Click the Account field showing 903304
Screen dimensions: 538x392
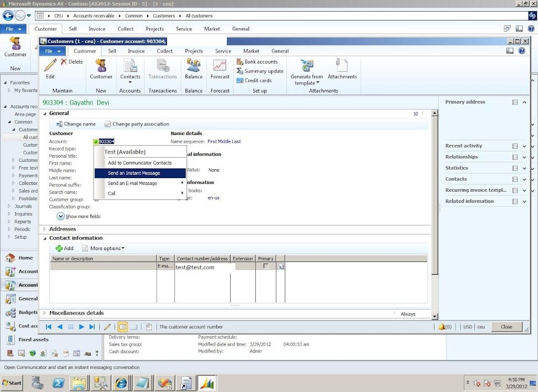pos(106,141)
